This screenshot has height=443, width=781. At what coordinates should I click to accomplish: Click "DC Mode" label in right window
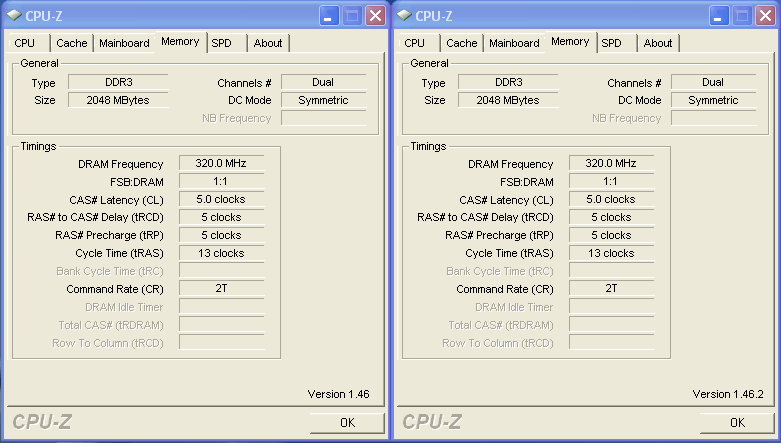click(640, 100)
